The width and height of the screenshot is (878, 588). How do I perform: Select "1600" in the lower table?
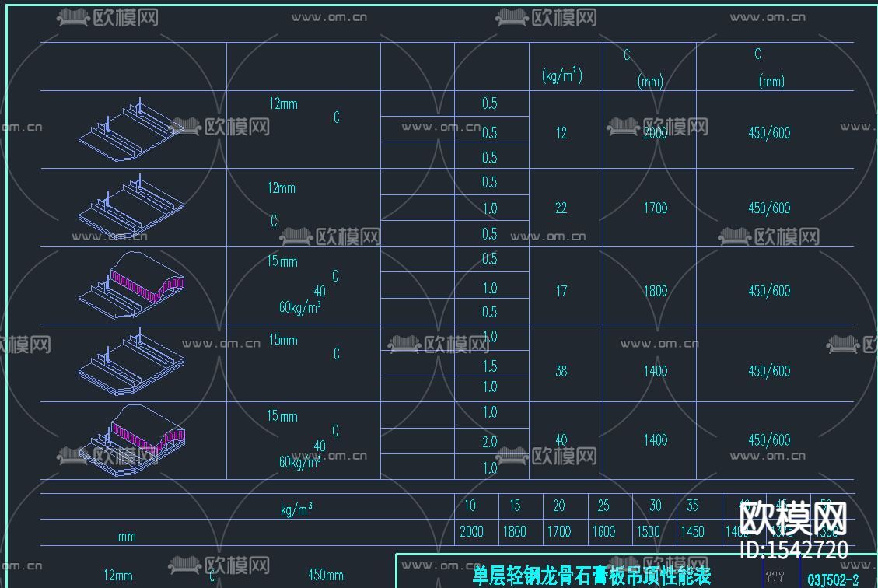coord(603,531)
